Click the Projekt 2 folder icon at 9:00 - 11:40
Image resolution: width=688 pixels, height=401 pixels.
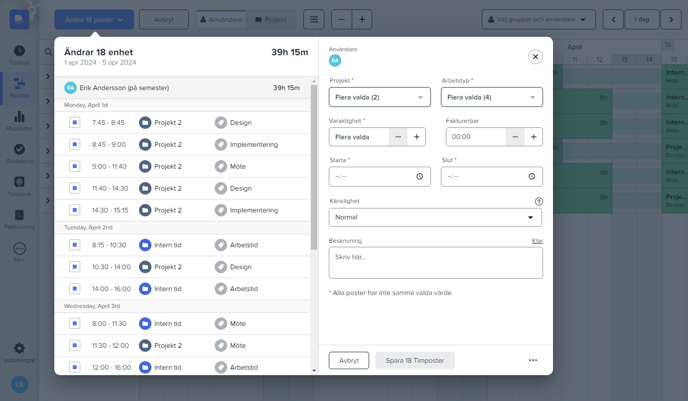[145, 167]
